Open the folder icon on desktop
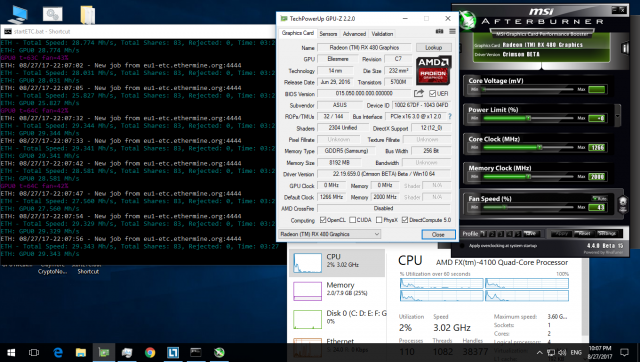Screen dimensions: 640x362 click(87, 15)
